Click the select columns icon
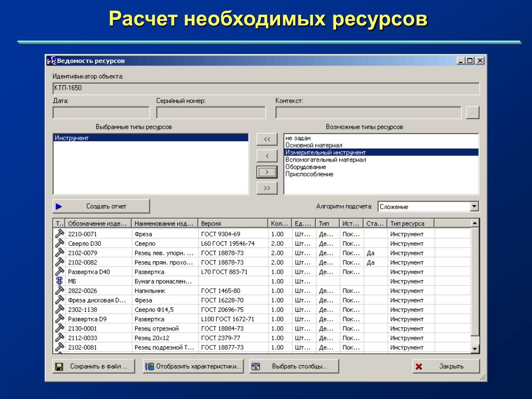This screenshot has height=399, width=532. pos(255,366)
